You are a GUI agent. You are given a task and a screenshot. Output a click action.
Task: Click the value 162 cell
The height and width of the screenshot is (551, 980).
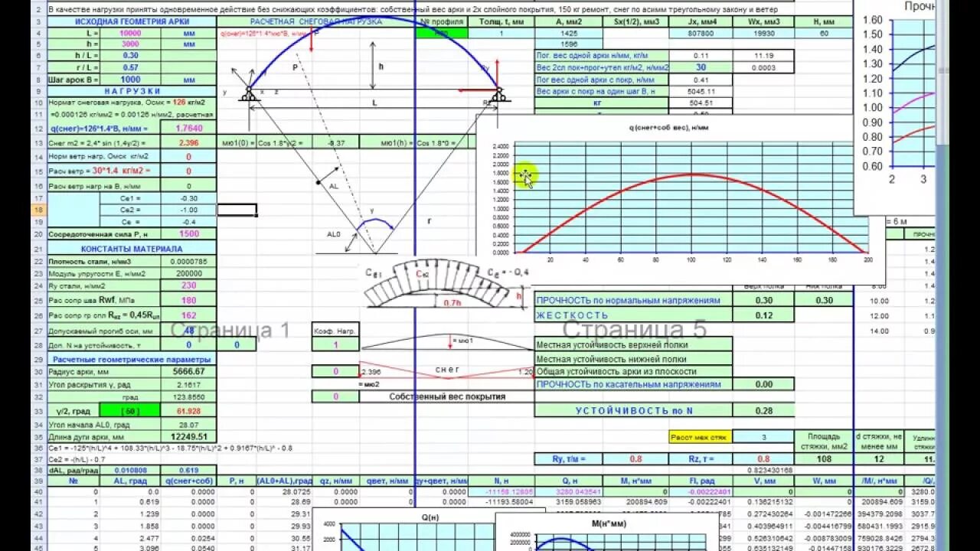point(189,315)
